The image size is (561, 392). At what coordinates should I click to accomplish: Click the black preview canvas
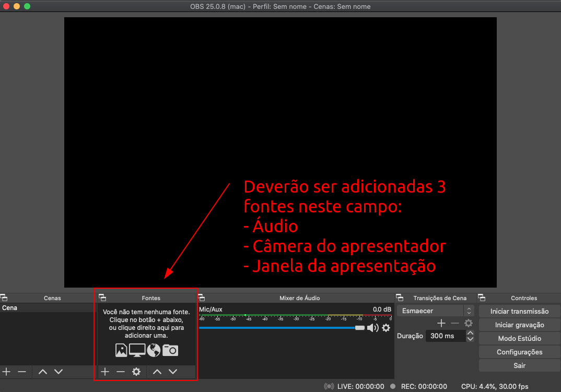pyautogui.click(x=280, y=152)
